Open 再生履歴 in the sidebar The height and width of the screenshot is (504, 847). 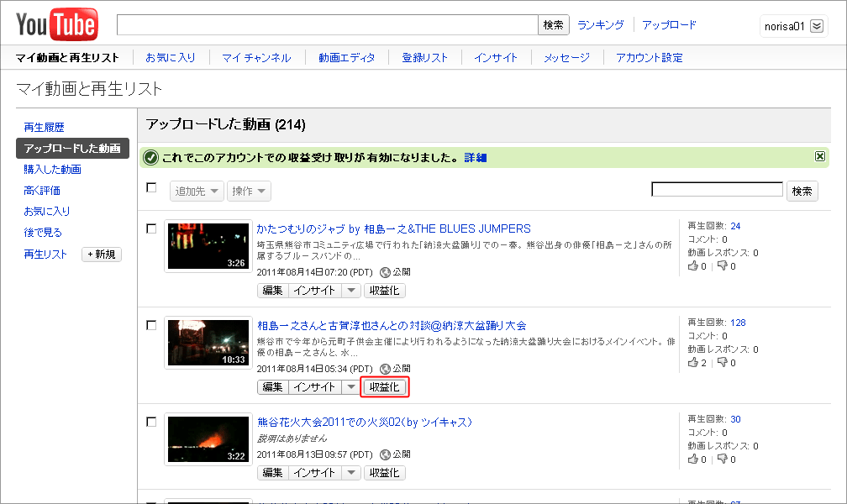pos(44,128)
